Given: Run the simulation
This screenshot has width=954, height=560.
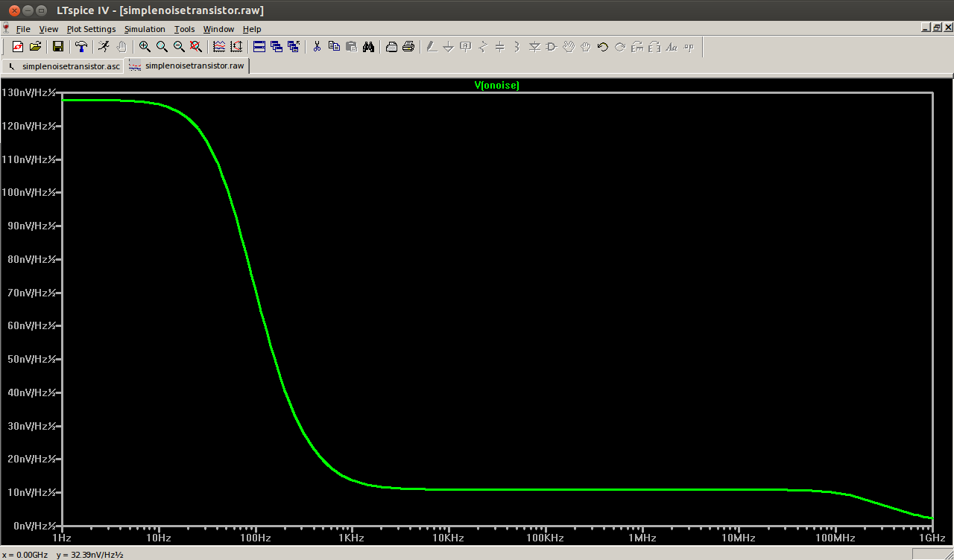Looking at the screenshot, I should click(x=104, y=46).
